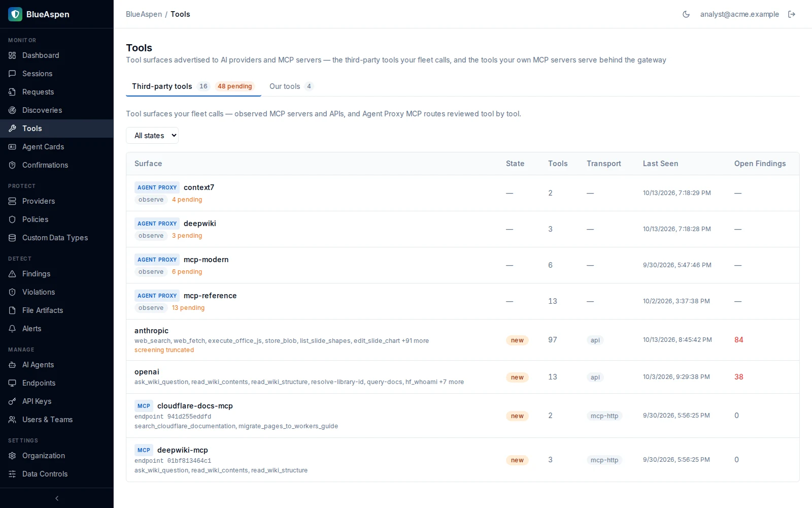Image resolution: width=812 pixels, height=508 pixels.
Task: Click the 38 open findings for openai
Action: pos(739,377)
